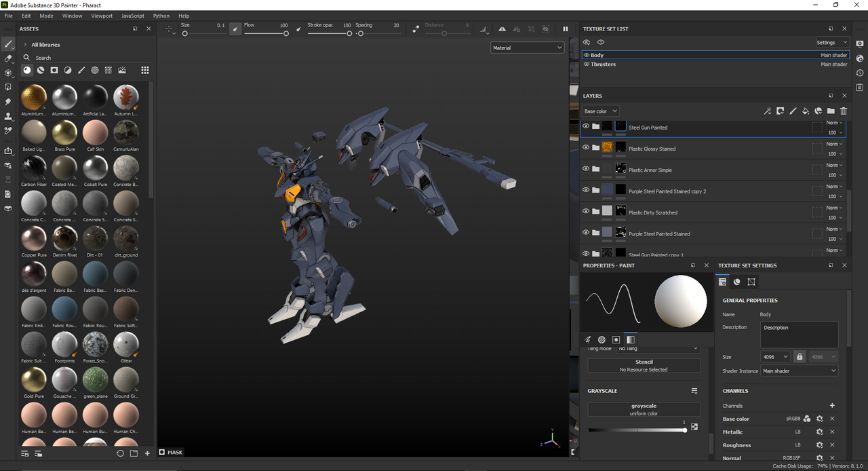Click the grayscale value slider handle
Viewport: 868px width, 471px height.
tap(685, 430)
